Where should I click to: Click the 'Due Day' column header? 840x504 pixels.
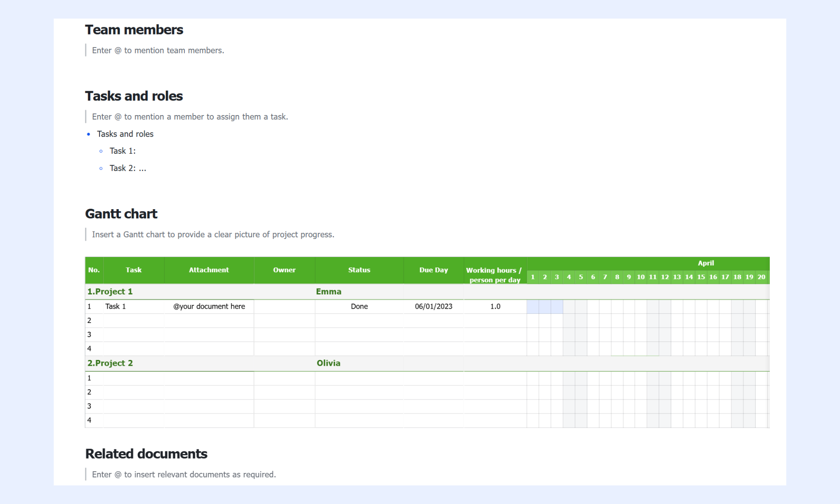pyautogui.click(x=433, y=270)
